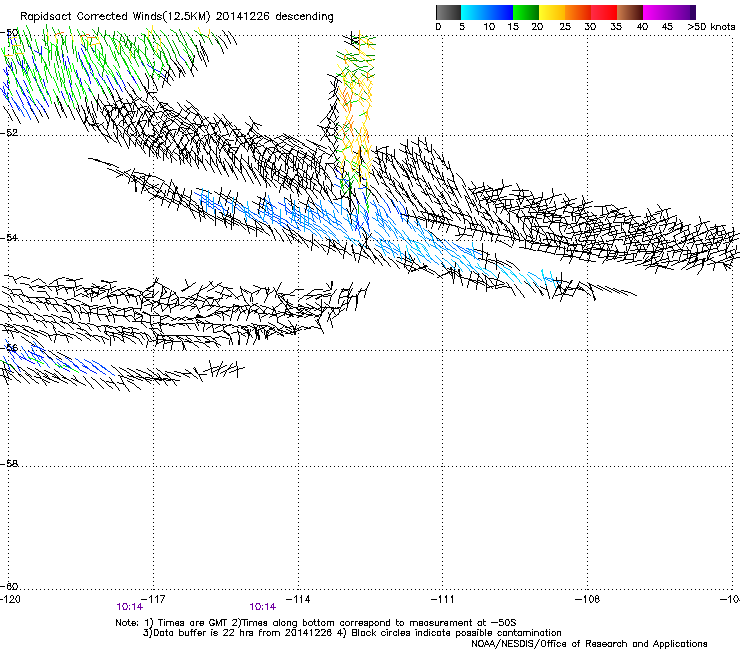Click the purple '10:14' time beside -114
740x650 pixels.
(263, 607)
